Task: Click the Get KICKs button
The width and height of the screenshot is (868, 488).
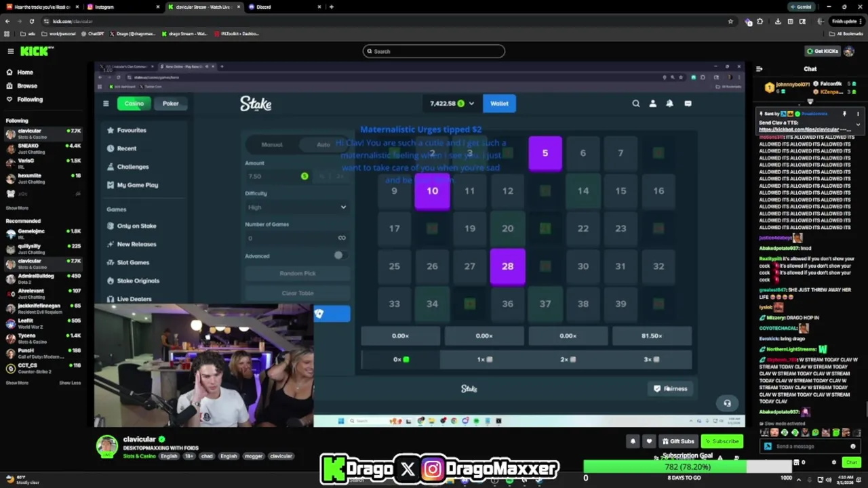Action: [x=822, y=52]
